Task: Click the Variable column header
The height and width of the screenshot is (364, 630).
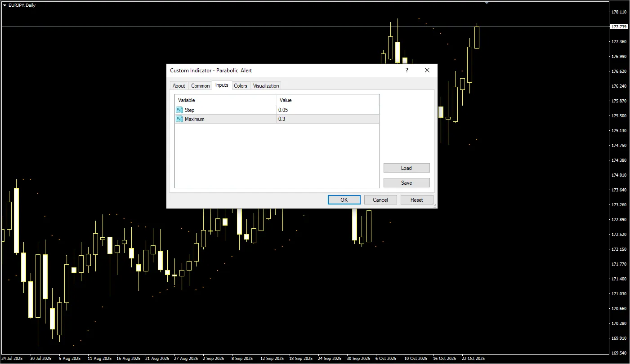Action: click(x=225, y=100)
